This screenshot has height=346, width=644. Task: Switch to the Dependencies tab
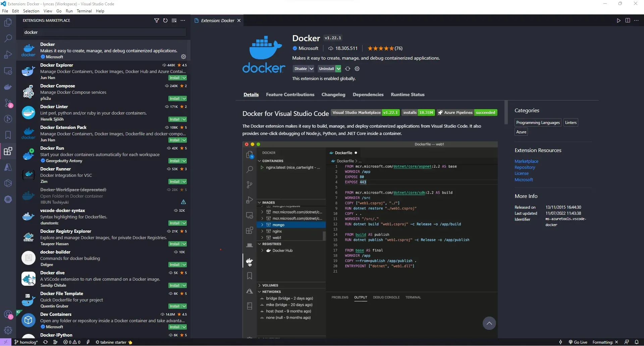(368, 94)
